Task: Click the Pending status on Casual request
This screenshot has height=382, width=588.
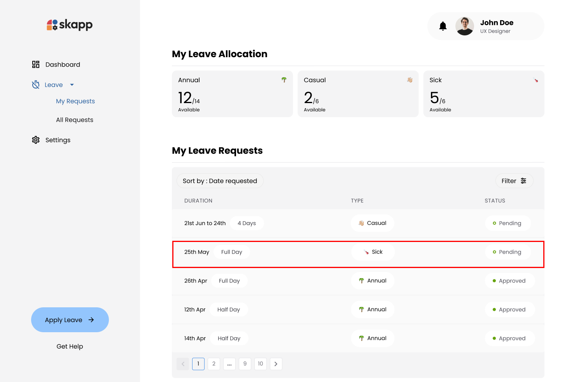Action: pyautogui.click(x=507, y=223)
